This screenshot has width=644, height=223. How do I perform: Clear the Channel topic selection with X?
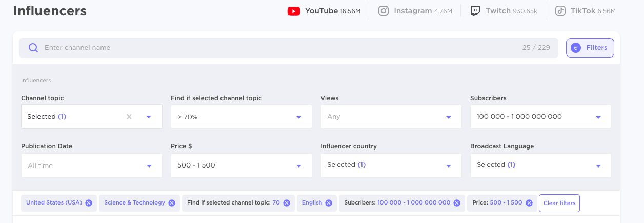[x=129, y=117]
